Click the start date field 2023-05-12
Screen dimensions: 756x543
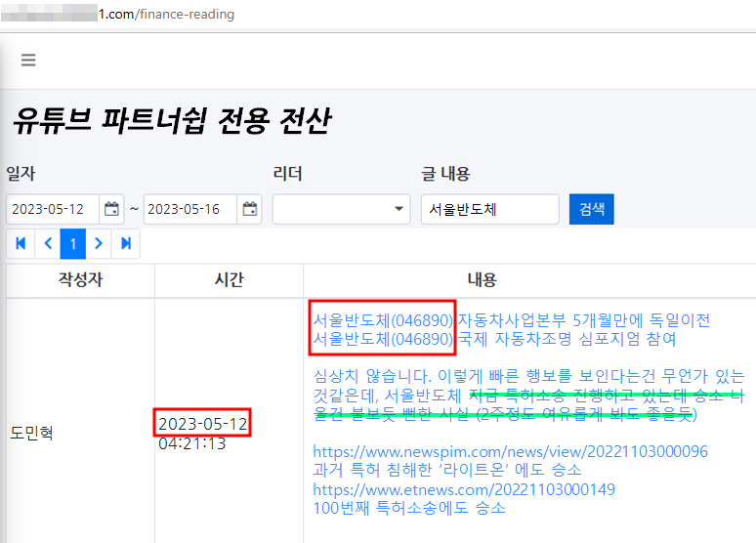[55, 209]
